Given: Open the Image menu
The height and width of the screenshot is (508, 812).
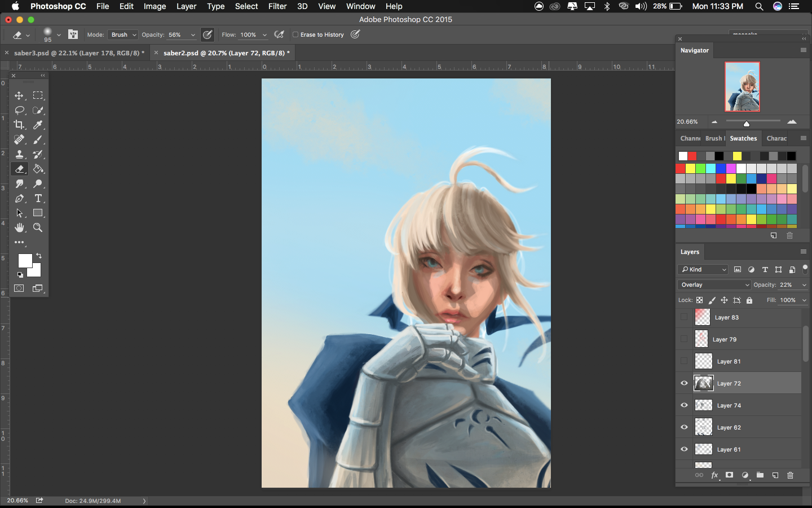Looking at the screenshot, I should point(155,6).
